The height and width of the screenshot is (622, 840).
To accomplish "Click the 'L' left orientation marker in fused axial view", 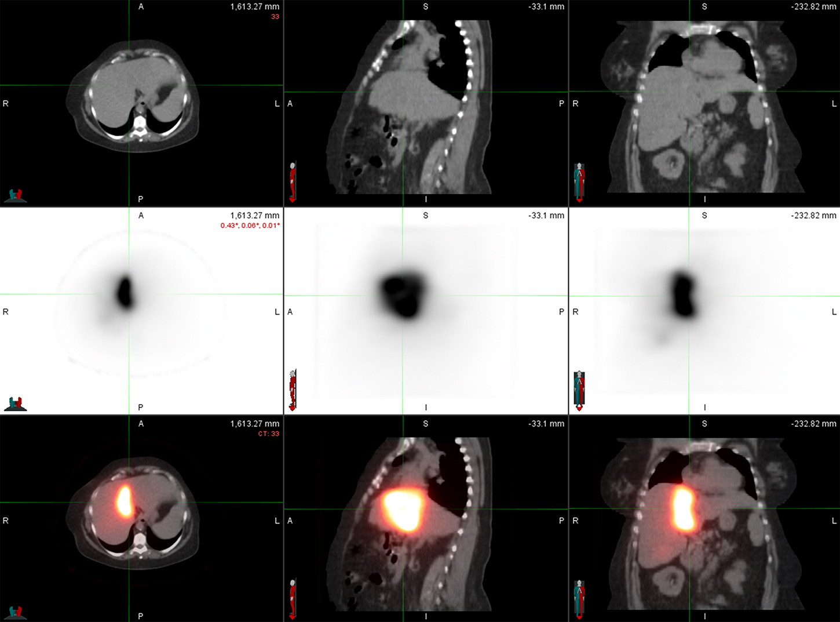I will coord(276,521).
